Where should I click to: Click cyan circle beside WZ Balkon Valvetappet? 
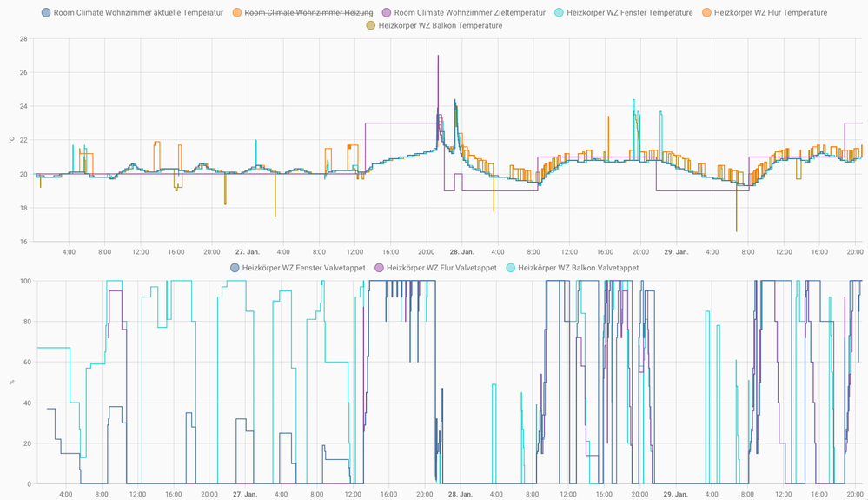click(x=510, y=268)
